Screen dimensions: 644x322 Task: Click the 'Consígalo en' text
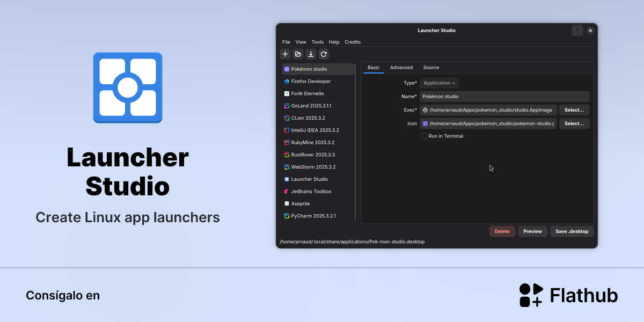(x=63, y=296)
